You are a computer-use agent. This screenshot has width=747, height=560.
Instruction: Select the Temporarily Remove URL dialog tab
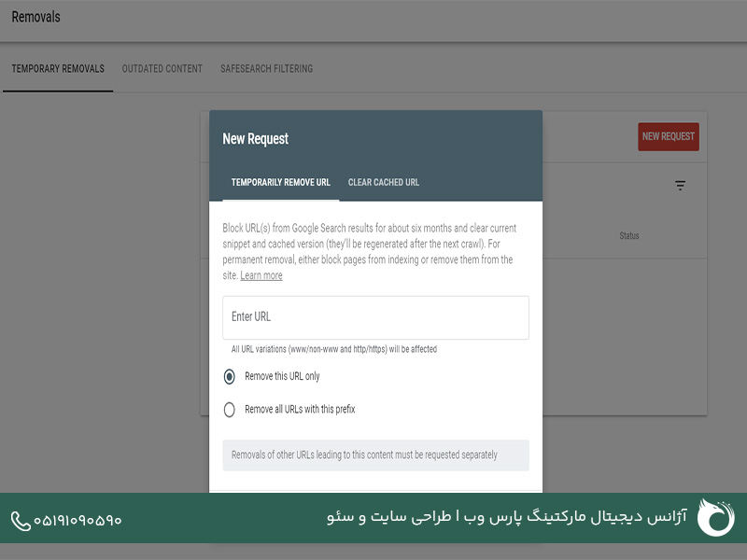point(280,182)
